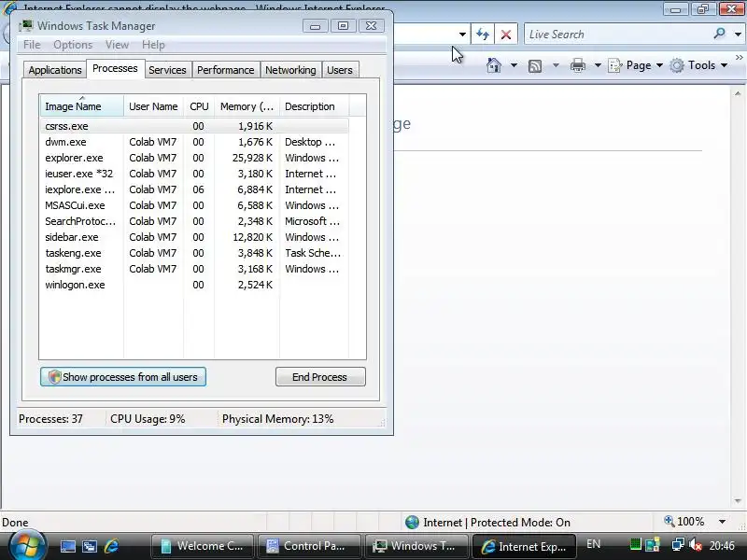747x560 pixels.
Task: Expand the address bar history dropdown
Action: click(x=462, y=35)
